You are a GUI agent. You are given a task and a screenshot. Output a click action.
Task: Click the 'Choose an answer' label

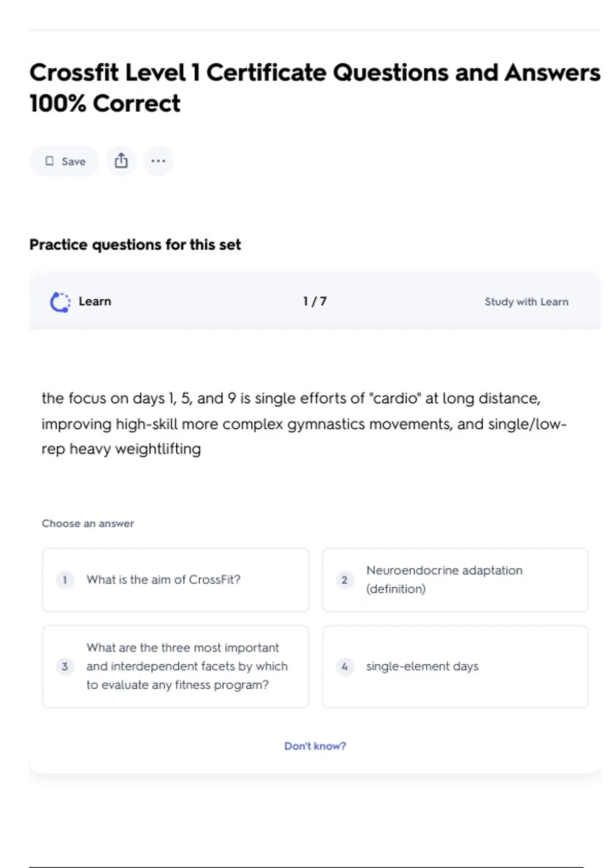pyautogui.click(x=88, y=523)
